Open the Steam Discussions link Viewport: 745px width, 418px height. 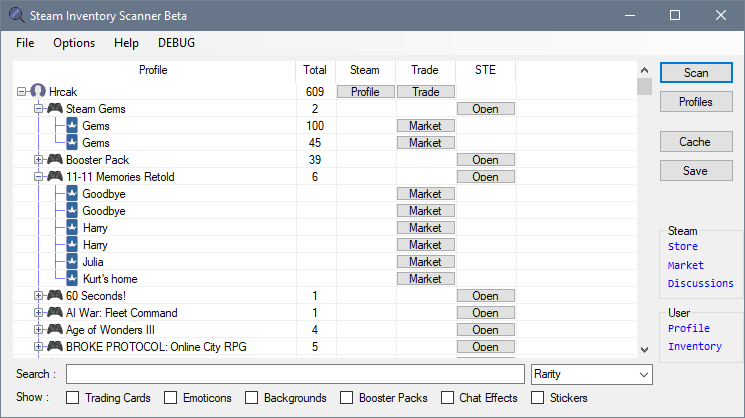click(x=700, y=283)
